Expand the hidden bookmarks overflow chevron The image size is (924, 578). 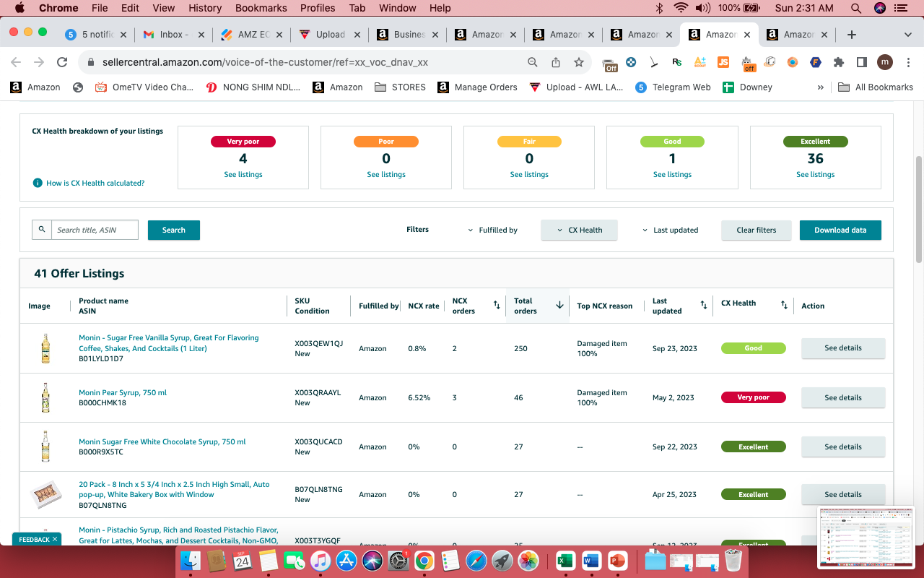[821, 87]
